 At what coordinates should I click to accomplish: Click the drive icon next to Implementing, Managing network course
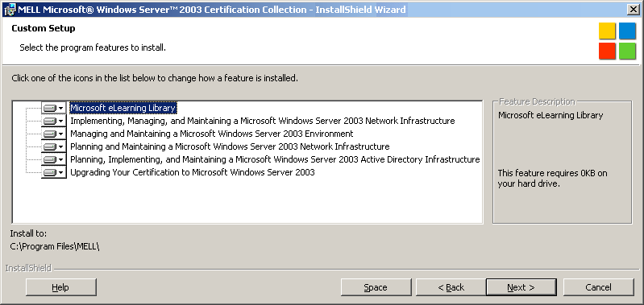coord(50,121)
